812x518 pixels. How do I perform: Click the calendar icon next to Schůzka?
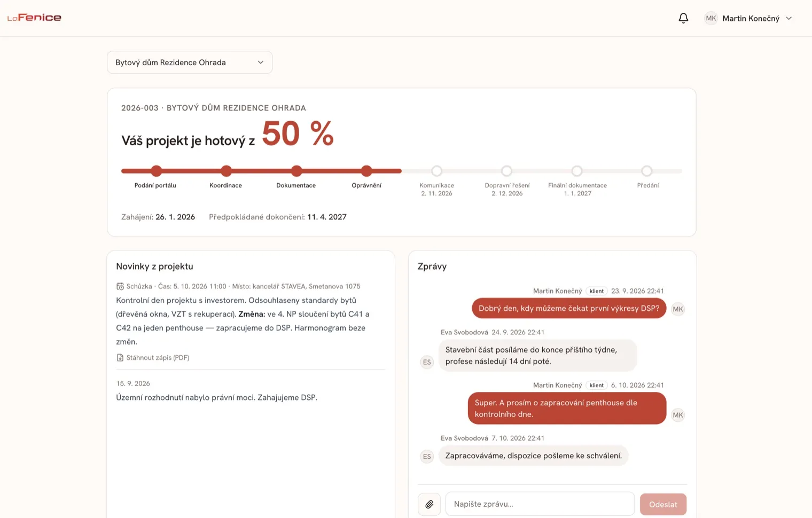120,286
